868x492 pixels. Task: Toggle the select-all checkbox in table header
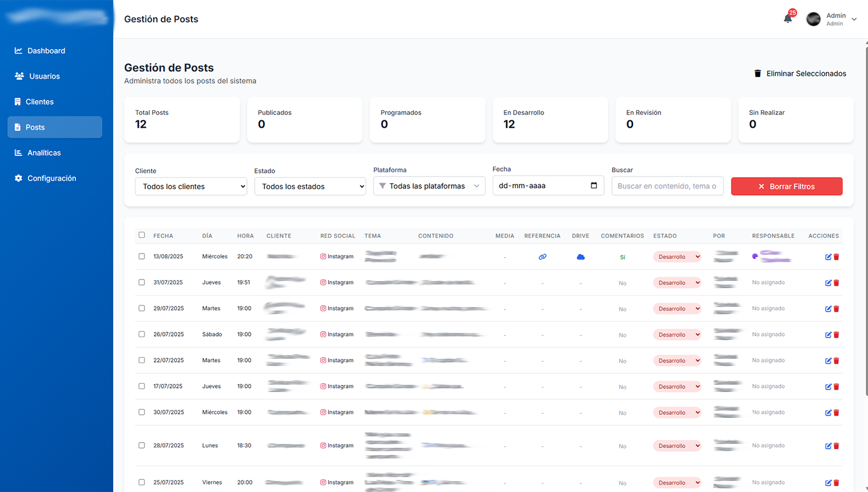(x=142, y=235)
